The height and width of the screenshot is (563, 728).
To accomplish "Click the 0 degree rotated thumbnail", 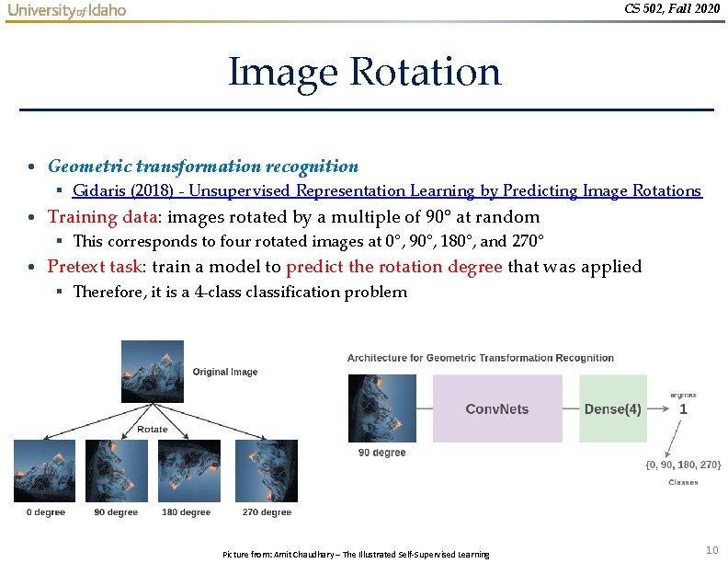I will point(44,471).
